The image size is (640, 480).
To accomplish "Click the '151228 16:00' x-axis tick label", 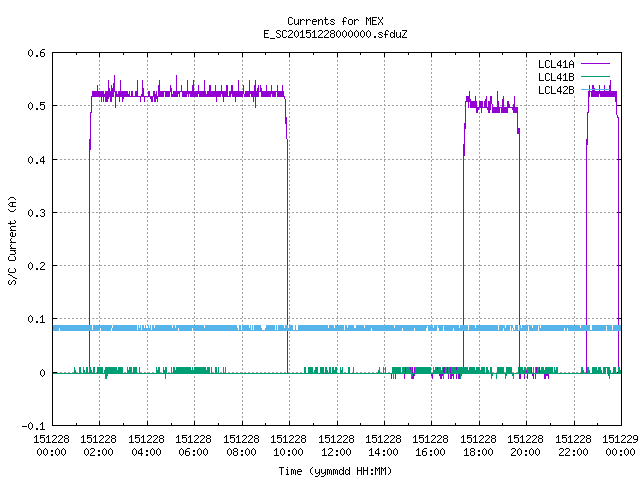I will click(x=431, y=445).
